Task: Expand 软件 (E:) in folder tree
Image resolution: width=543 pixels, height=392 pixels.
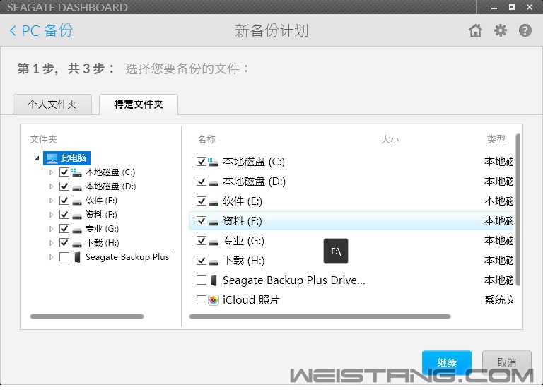Action: pyautogui.click(x=51, y=201)
